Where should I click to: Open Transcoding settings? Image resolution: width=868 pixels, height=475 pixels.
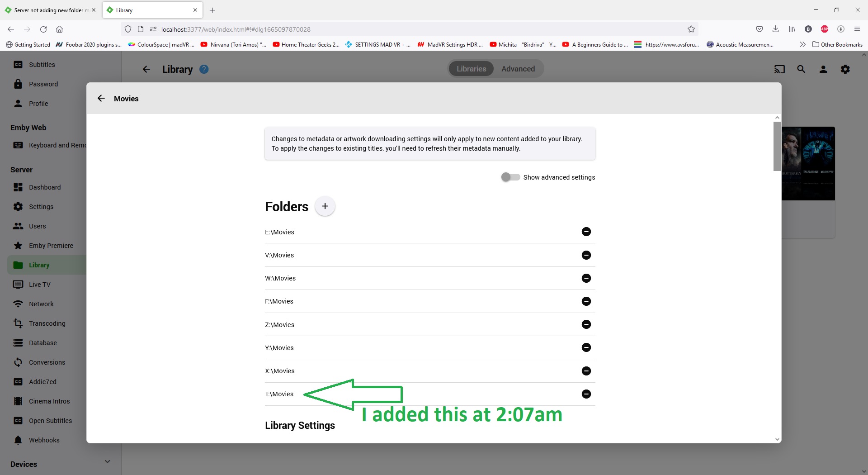coord(47,323)
